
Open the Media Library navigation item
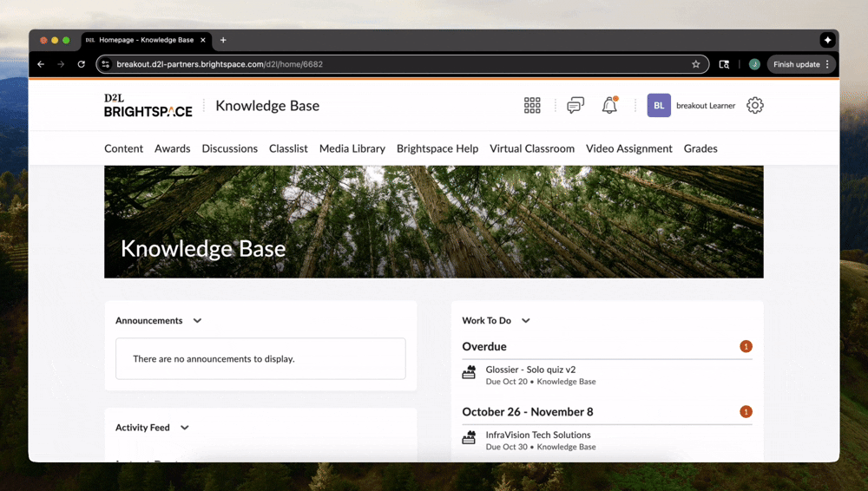coord(352,148)
